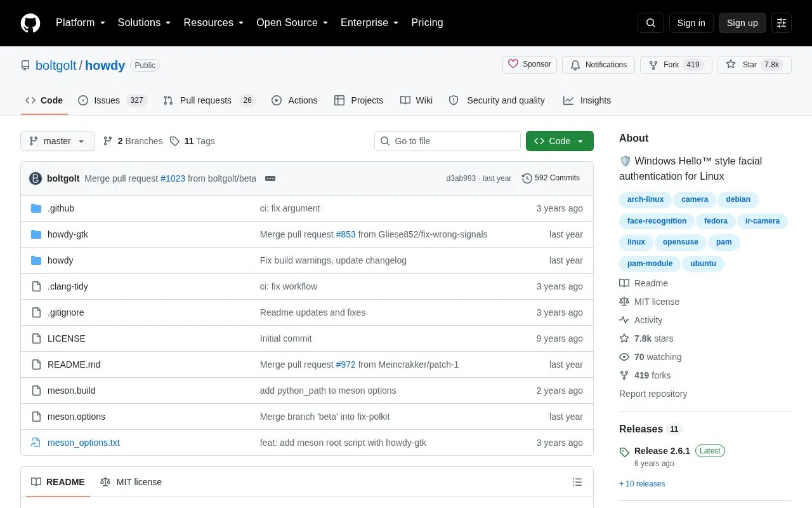Expand the master branch dropdown

(x=57, y=141)
